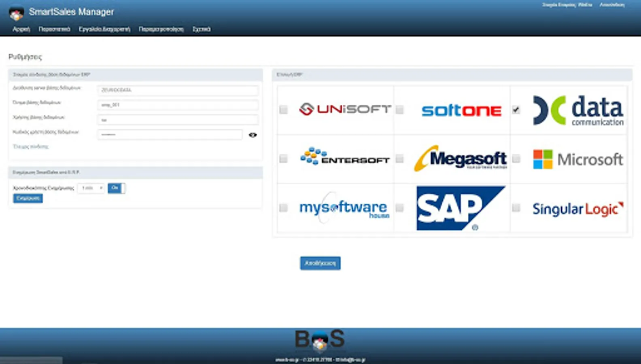The image size is (641, 364).
Task: Tick the Entersoft checkbox
Action: [x=283, y=159]
